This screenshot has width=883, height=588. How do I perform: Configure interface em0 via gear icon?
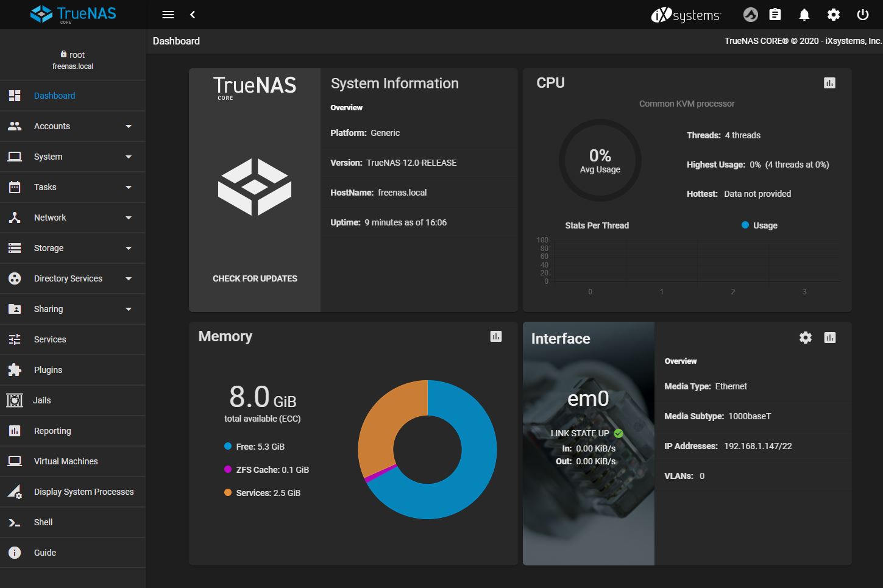(x=806, y=338)
